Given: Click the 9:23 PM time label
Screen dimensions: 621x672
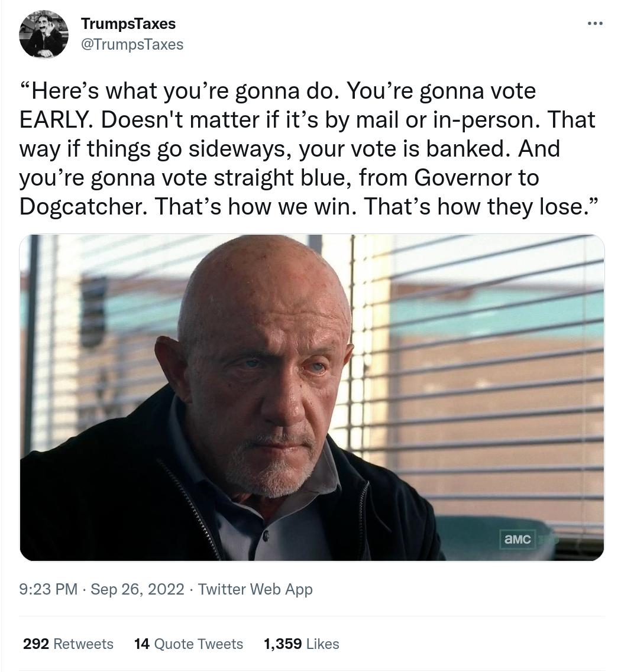Looking at the screenshot, I should (49, 589).
